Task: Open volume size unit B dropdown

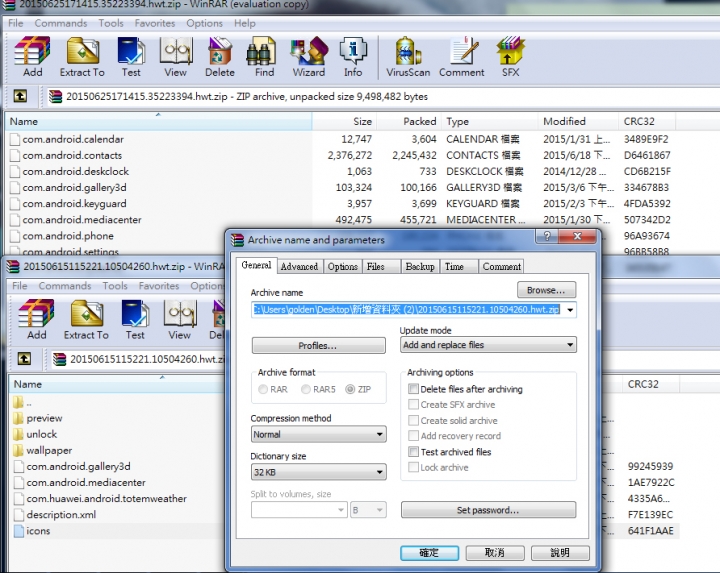Action: pyautogui.click(x=368, y=510)
